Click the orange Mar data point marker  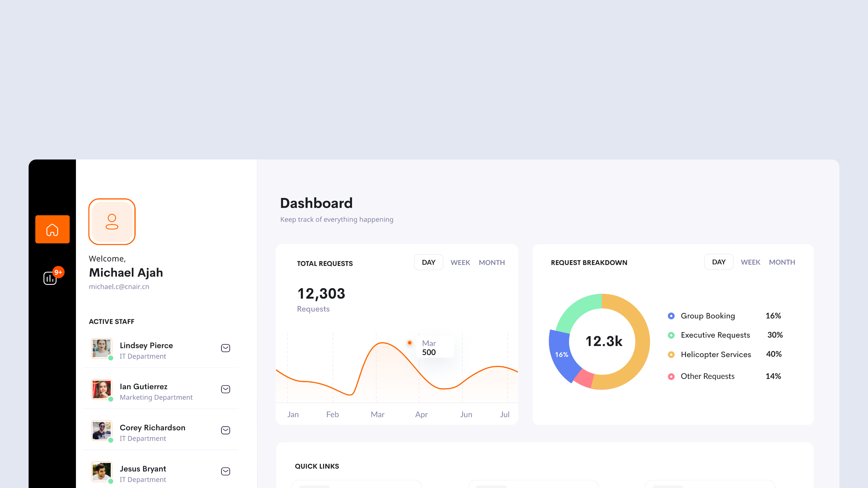coord(410,343)
